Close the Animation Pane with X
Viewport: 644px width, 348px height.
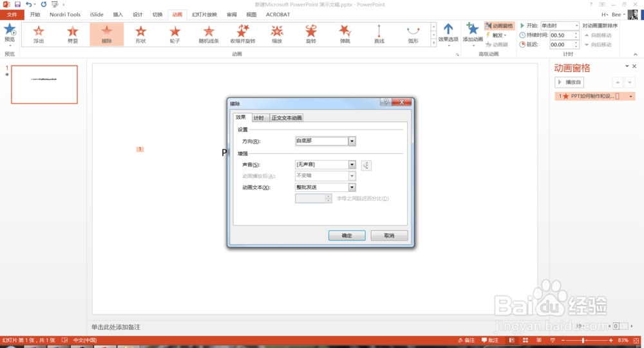pos(634,66)
